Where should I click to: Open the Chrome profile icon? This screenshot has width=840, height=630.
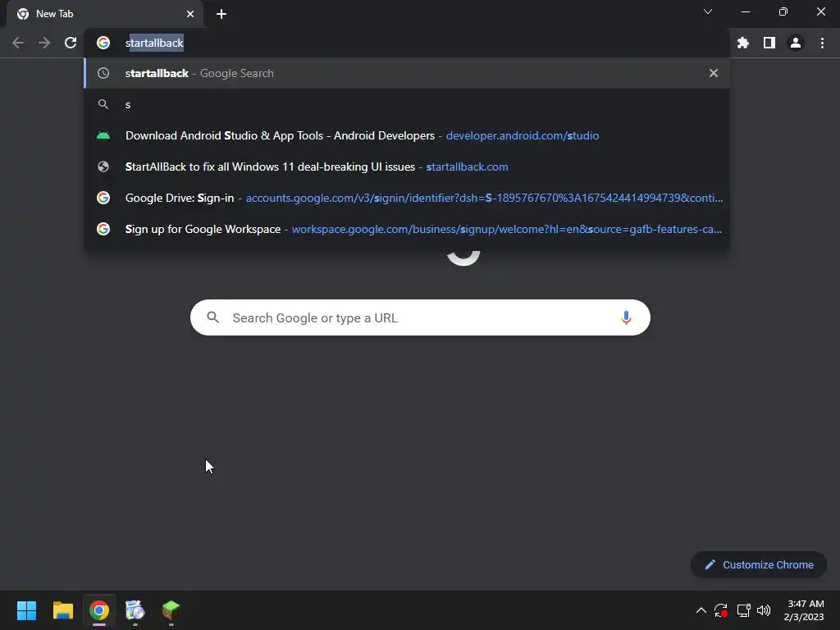pyautogui.click(x=796, y=43)
